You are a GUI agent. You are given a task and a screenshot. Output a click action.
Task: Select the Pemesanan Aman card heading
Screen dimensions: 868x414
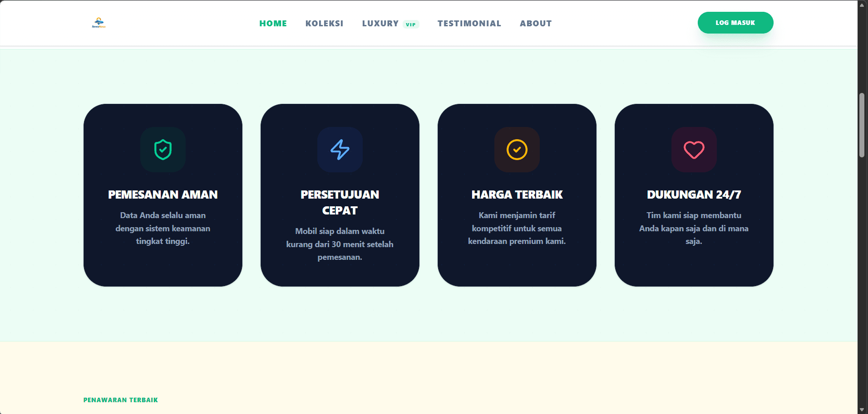163,195
